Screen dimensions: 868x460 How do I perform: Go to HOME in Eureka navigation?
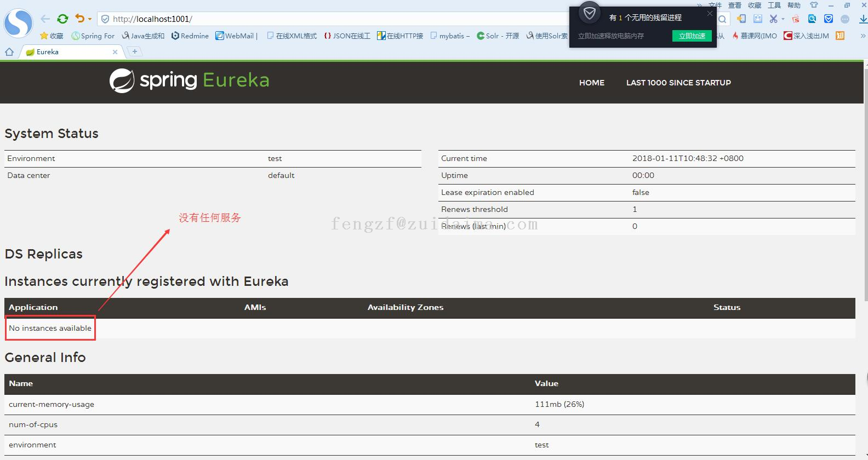pyautogui.click(x=591, y=83)
